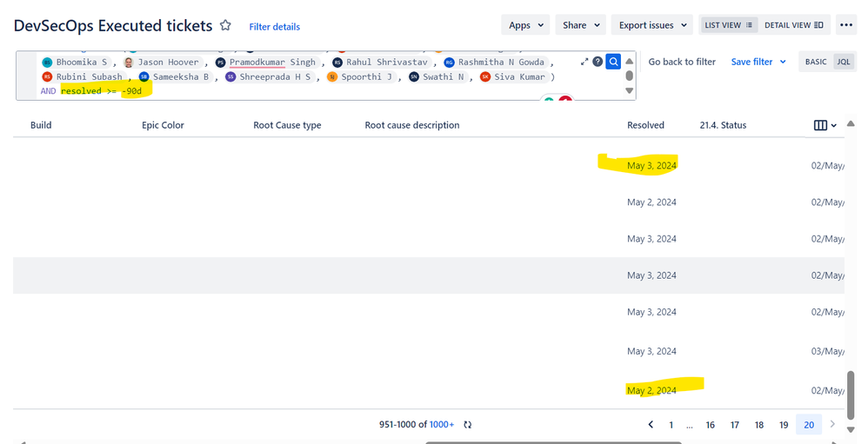Click the Bhoomika S user chip

(x=76, y=62)
